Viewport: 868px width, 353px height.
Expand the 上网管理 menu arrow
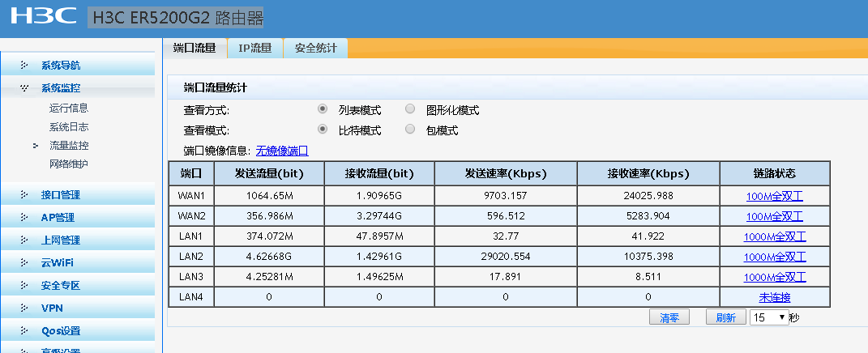point(24,240)
